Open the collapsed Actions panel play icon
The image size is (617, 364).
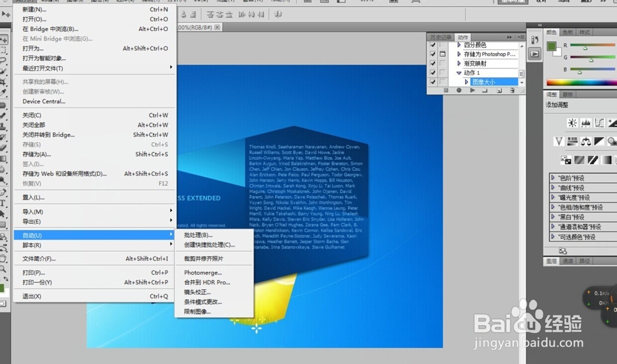534,54
